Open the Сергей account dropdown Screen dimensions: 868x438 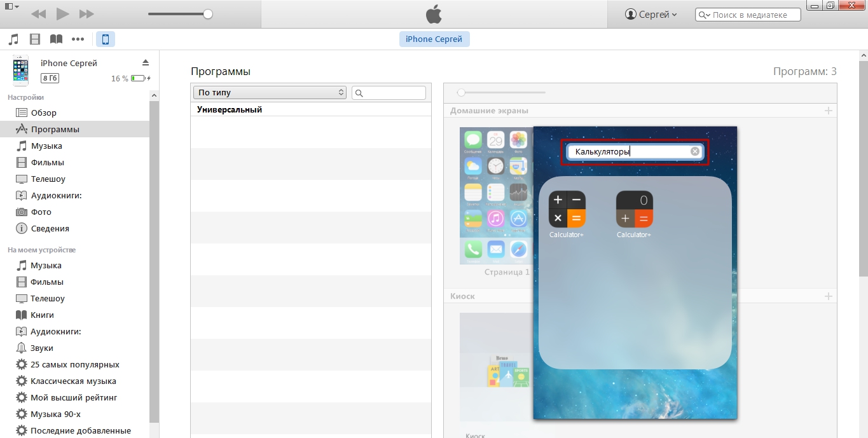[x=651, y=14]
